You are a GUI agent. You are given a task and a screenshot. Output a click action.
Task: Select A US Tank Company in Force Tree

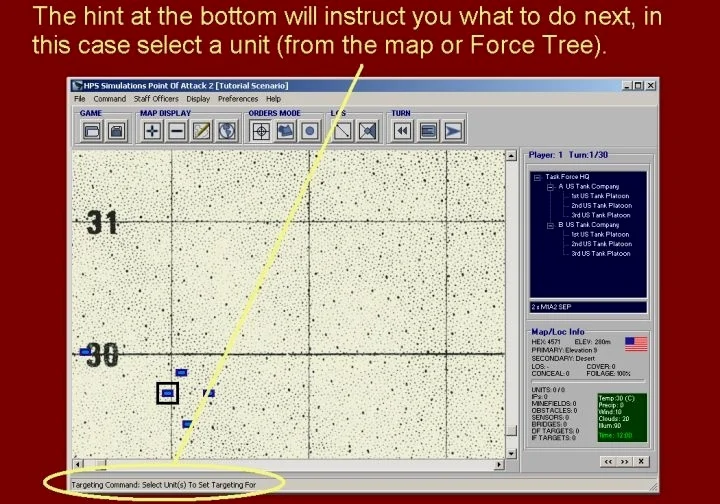click(x=589, y=186)
